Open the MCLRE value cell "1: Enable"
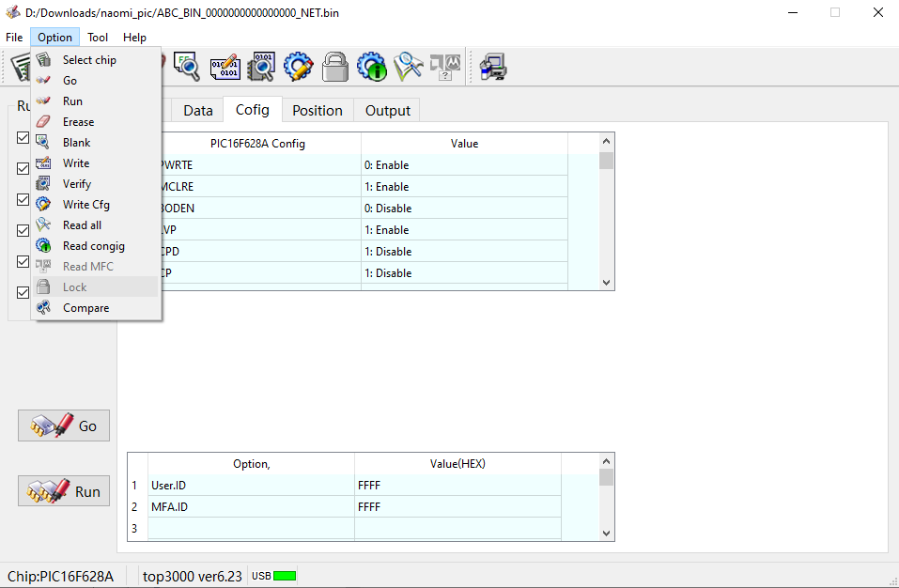The height and width of the screenshot is (588, 899). pyautogui.click(x=464, y=187)
